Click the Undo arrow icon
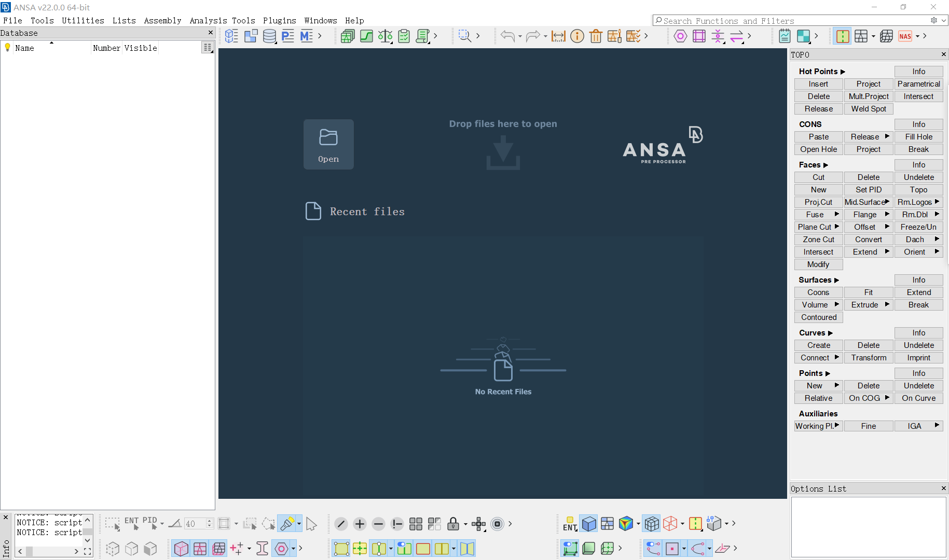This screenshot has width=949, height=560. [x=507, y=36]
